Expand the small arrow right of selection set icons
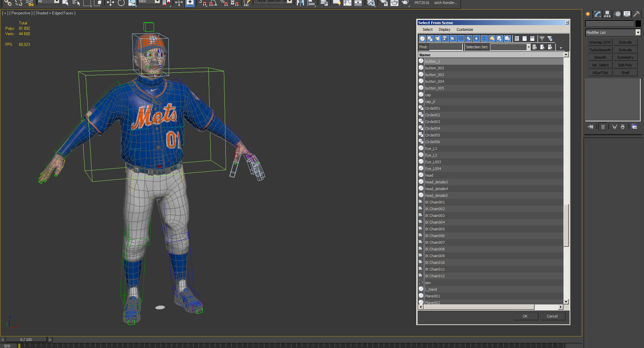Image resolution: width=644 pixels, height=348 pixels. 561,48
